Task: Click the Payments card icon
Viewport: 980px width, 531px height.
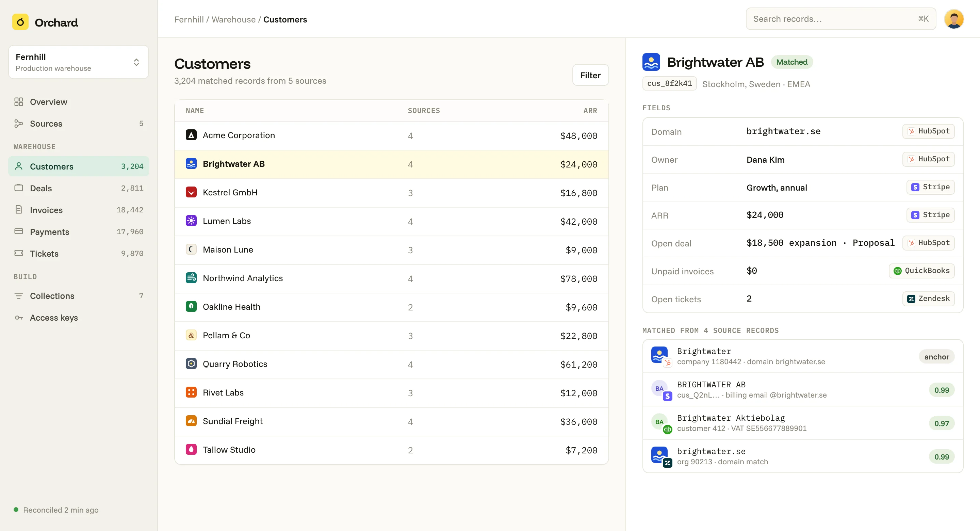Action: 19,231
